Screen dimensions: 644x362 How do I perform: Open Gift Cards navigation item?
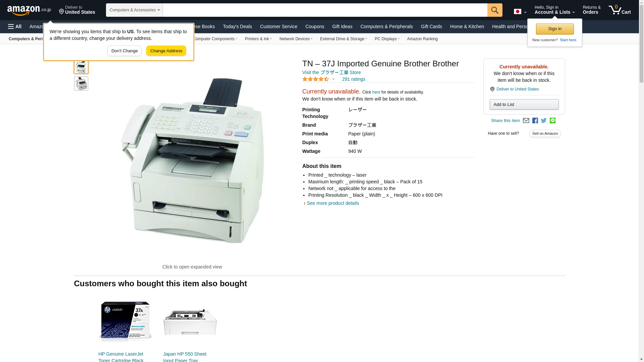[431, 26]
